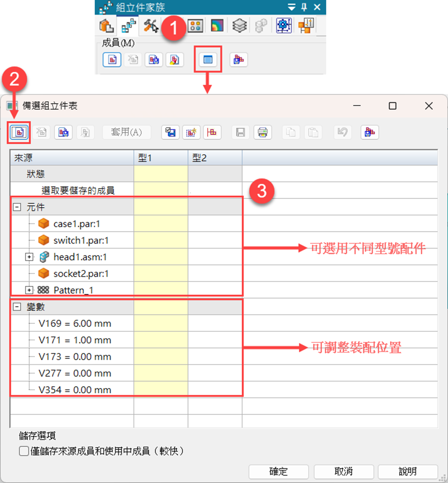Click Save Member icon in 成員(M) group
This screenshot has height=483, width=448.
pos(154,60)
